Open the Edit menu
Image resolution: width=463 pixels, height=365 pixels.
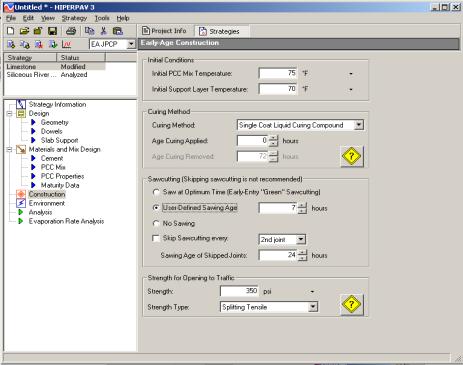28,18
